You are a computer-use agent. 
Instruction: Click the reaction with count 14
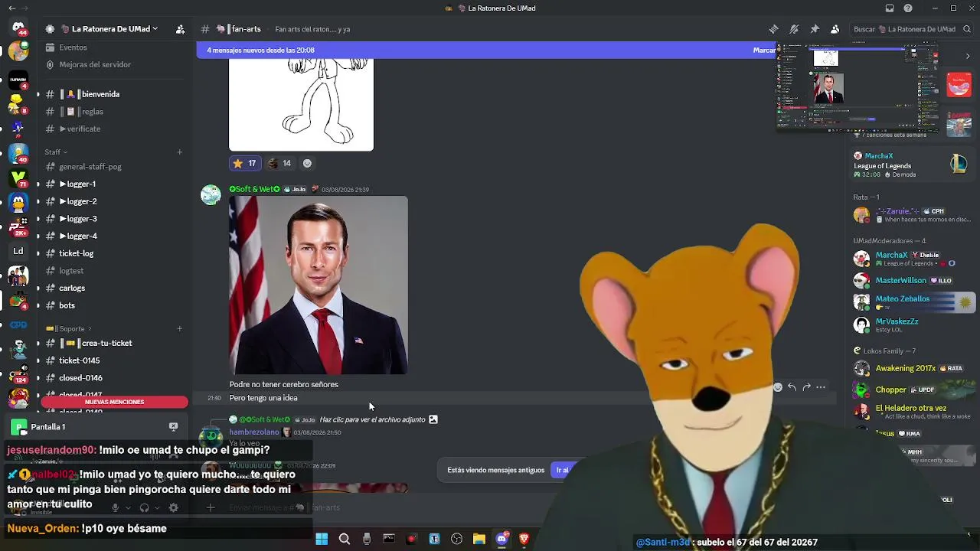[x=279, y=163]
